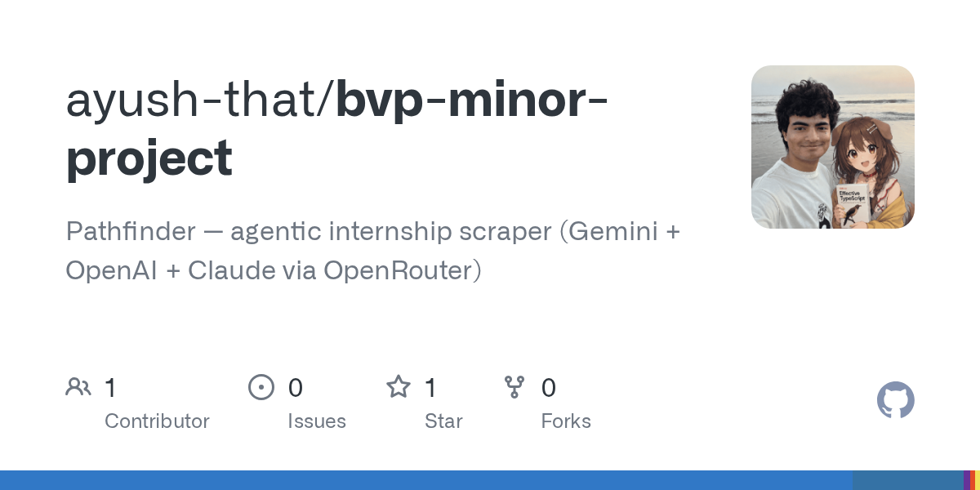Screen dimensions: 980x490
Task: Click the yellow language segment at bar end
Action: point(976,480)
